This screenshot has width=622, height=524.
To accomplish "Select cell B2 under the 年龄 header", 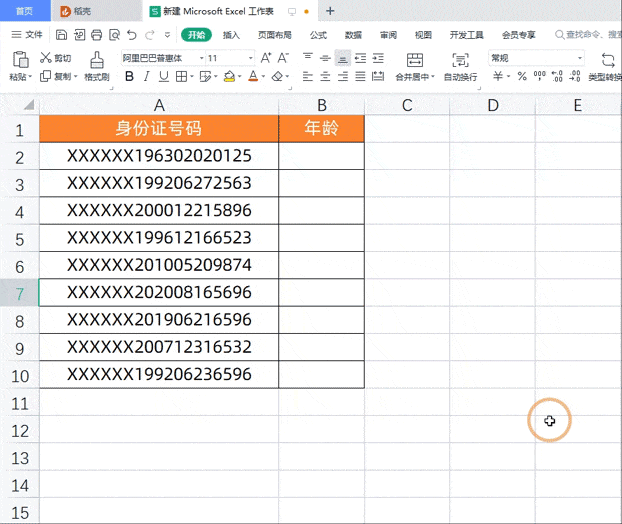I will 321,156.
